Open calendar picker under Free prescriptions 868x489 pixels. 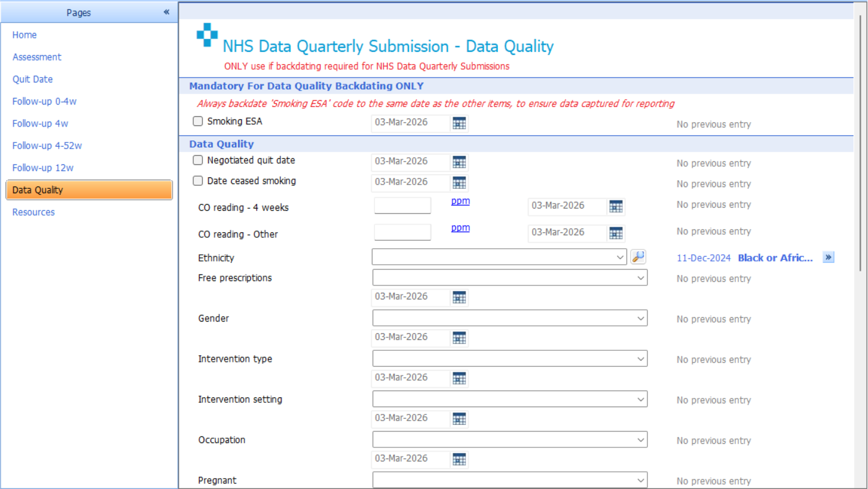point(459,298)
